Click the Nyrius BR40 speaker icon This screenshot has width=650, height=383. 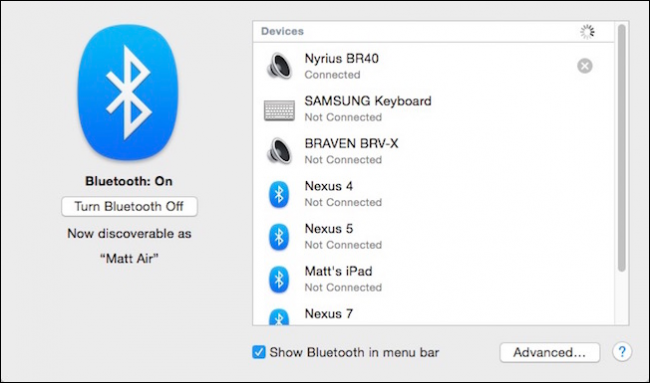(x=279, y=66)
